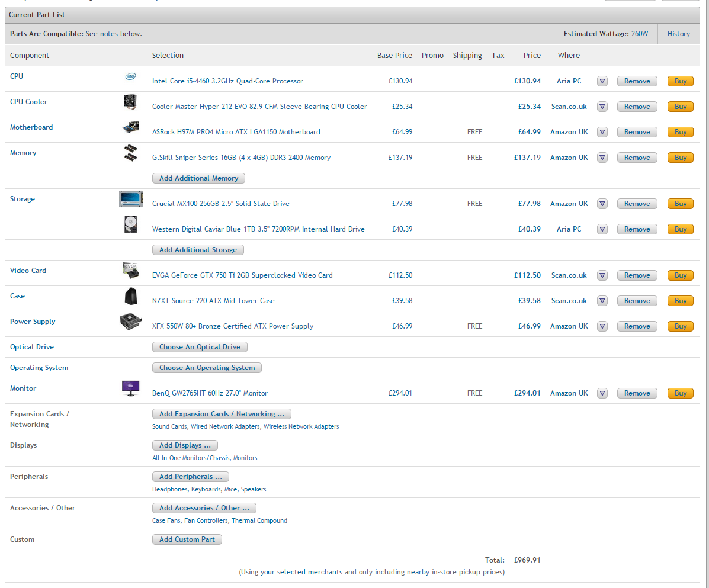Click Choose An Optical Drive button
709x588 pixels.
click(x=200, y=347)
